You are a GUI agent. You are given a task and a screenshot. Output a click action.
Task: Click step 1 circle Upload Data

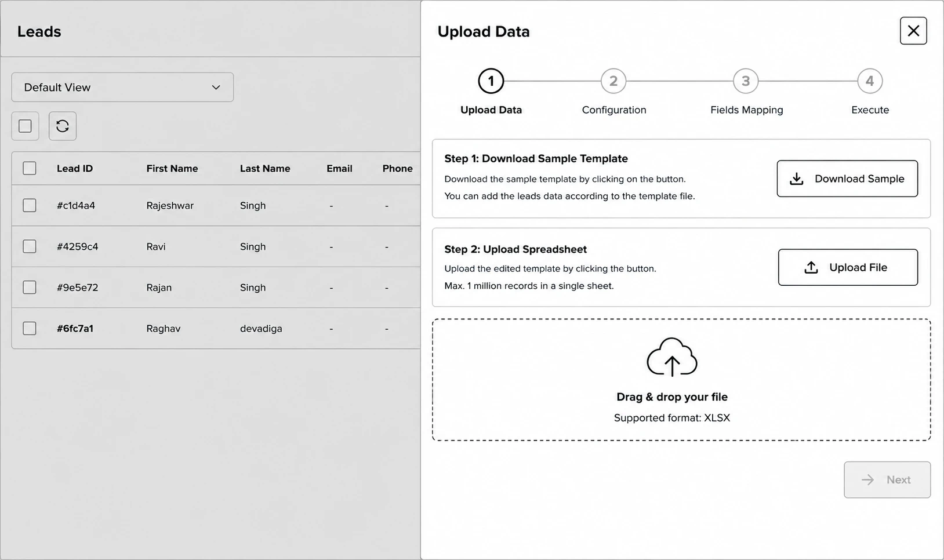[x=491, y=81]
